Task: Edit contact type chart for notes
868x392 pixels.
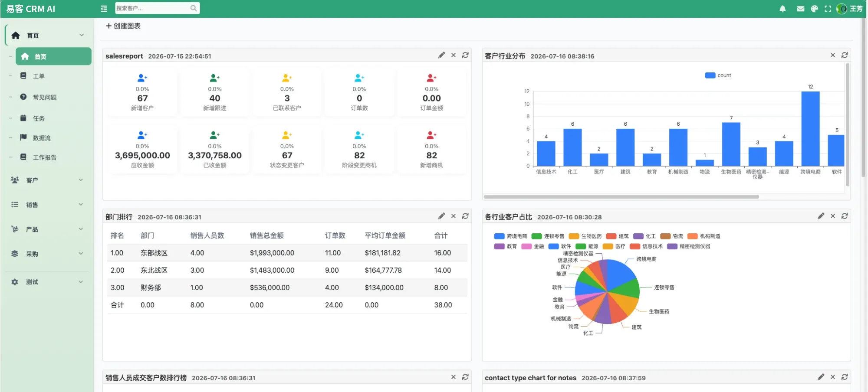Action: click(x=821, y=377)
